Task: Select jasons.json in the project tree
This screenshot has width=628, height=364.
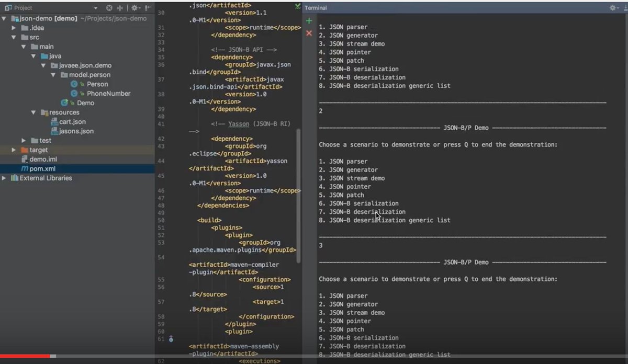Action: click(x=76, y=131)
